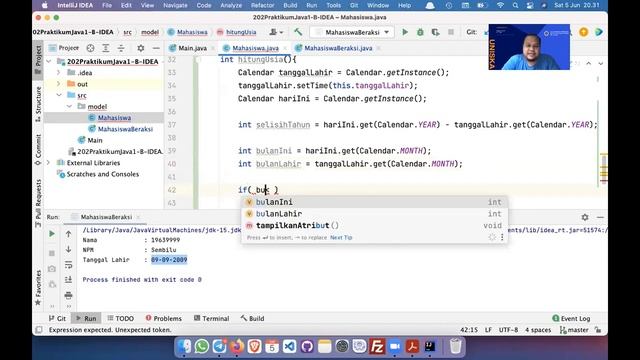Open Finder from the Dock
This screenshot has height=360, width=640.
click(x=184, y=347)
